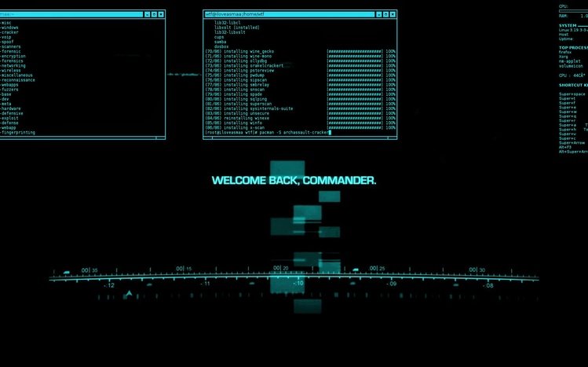Image resolution: width=588 pixels, height=367 pixels.
Task: Click the 'Super+space' shortcut entry
Action: pyautogui.click(x=572, y=94)
